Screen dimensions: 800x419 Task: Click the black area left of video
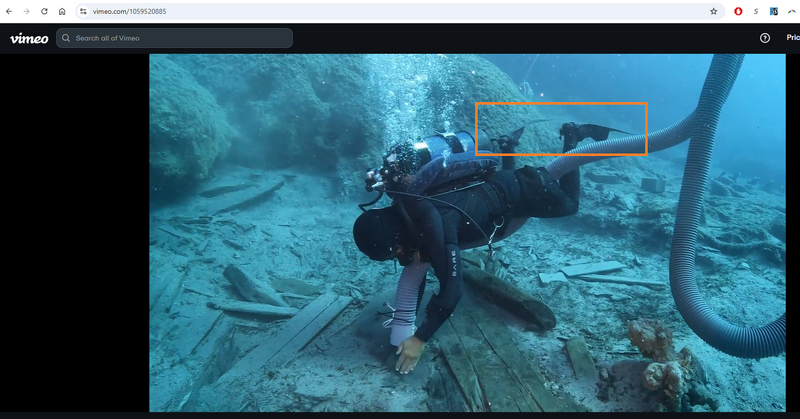(x=74, y=230)
